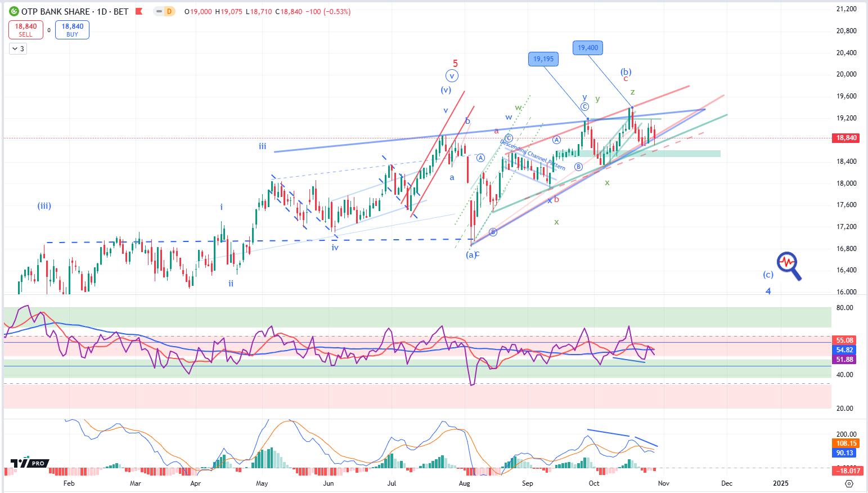
Task: Click the low value L18,710 in header
Action: (x=259, y=11)
